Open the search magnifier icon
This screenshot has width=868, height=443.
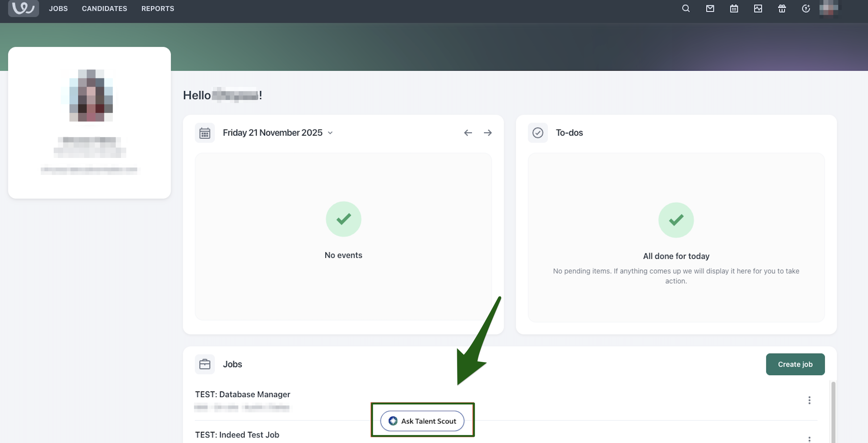click(686, 8)
